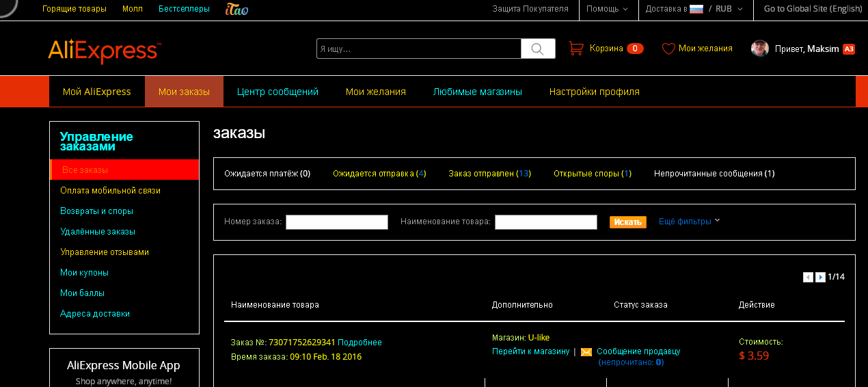The image size is (868, 387).
Task: Click the main search box
Action: [x=419, y=49]
